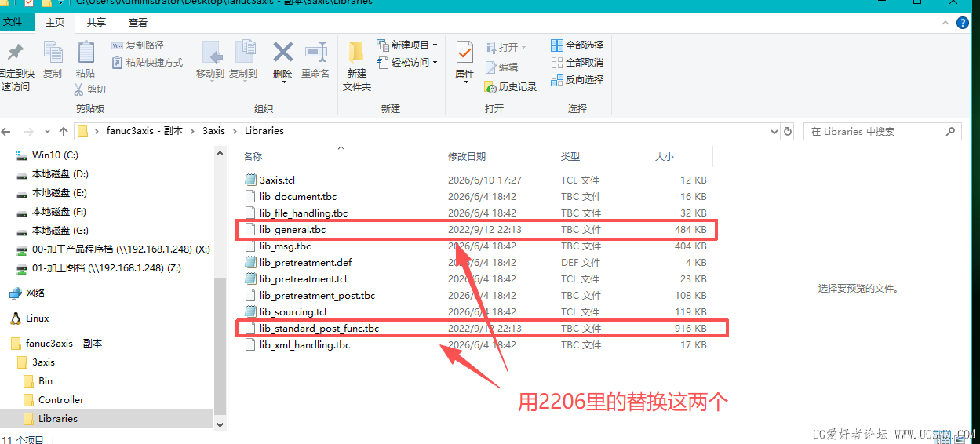Click Select all (全部选择)

coord(577,45)
